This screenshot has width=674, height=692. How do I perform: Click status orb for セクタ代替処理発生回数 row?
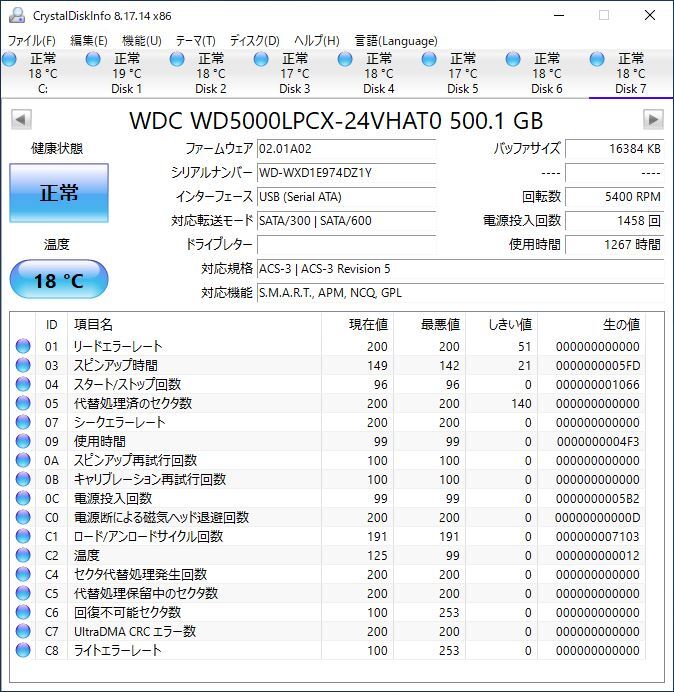pos(23,574)
